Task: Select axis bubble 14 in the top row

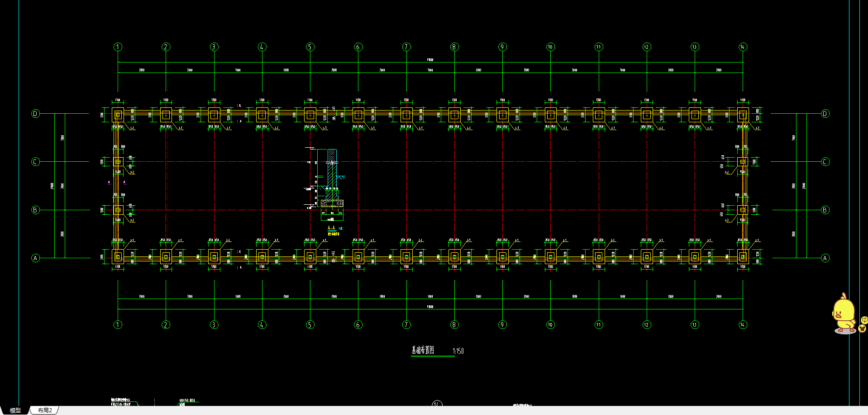Action: [x=743, y=47]
